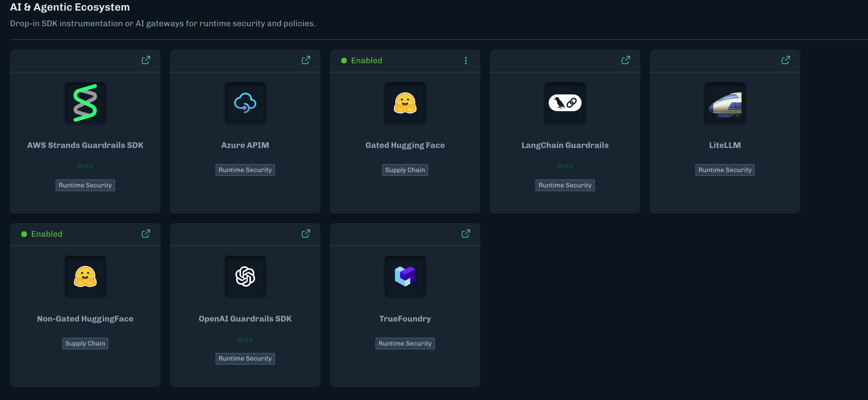868x400 pixels.
Task: Click the Drop-in SDK instrumentation description text
Action: coord(163,24)
